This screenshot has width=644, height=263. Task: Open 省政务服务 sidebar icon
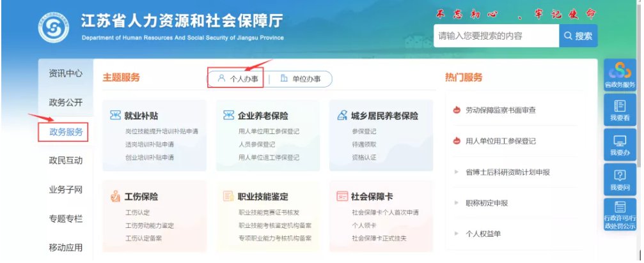620,75
